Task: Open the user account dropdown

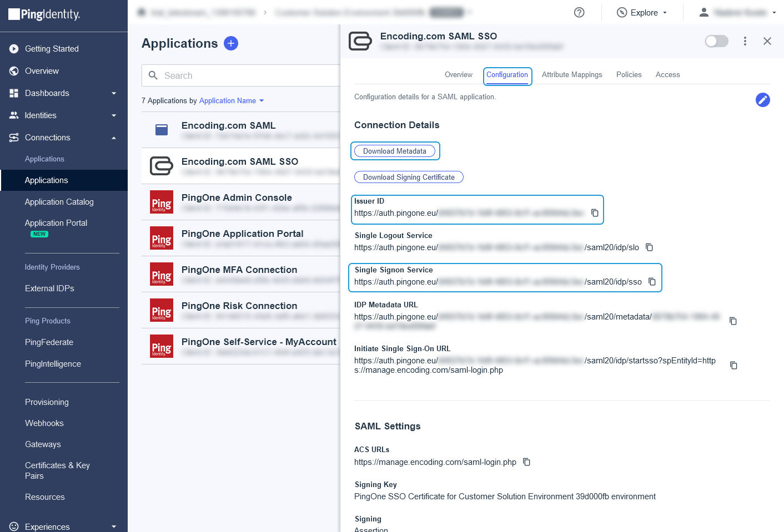Action: tap(738, 12)
